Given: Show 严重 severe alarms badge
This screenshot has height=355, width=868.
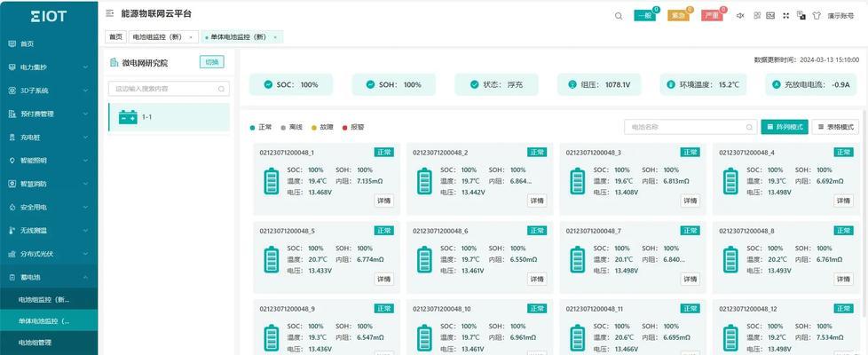Looking at the screenshot, I should 712,15.
